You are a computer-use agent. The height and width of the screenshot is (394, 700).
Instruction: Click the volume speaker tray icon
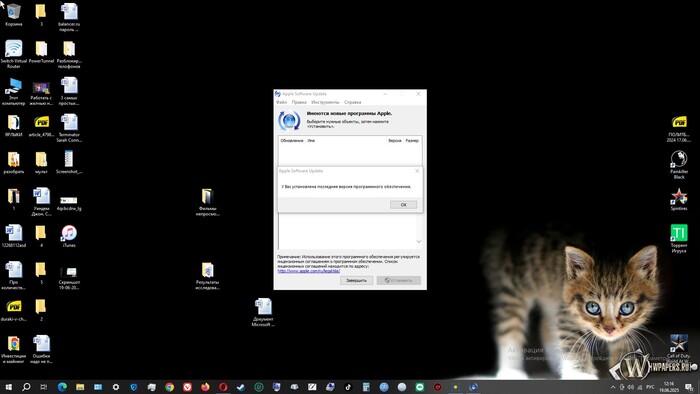pyautogui.click(x=630, y=387)
